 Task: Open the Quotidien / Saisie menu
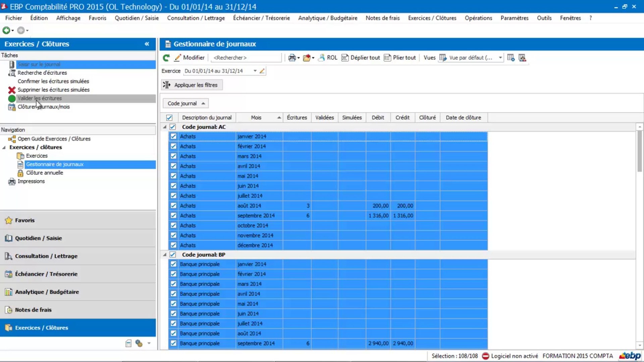[137, 18]
